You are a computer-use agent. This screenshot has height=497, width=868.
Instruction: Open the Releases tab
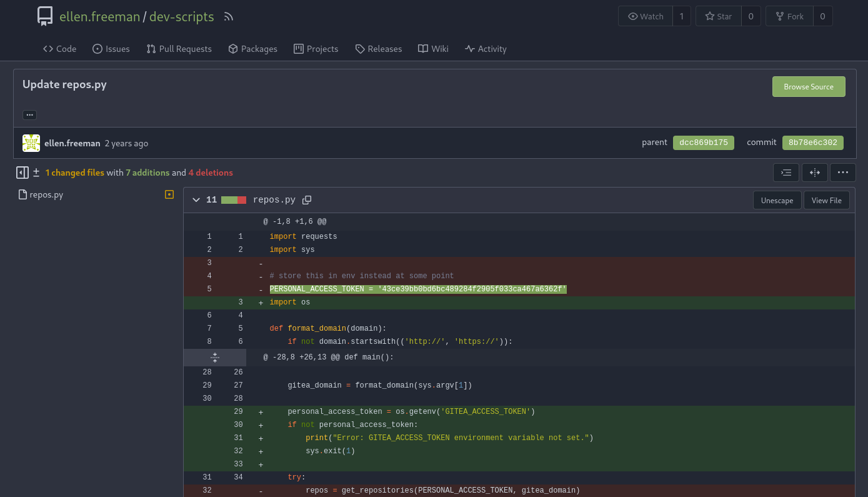[x=379, y=49]
